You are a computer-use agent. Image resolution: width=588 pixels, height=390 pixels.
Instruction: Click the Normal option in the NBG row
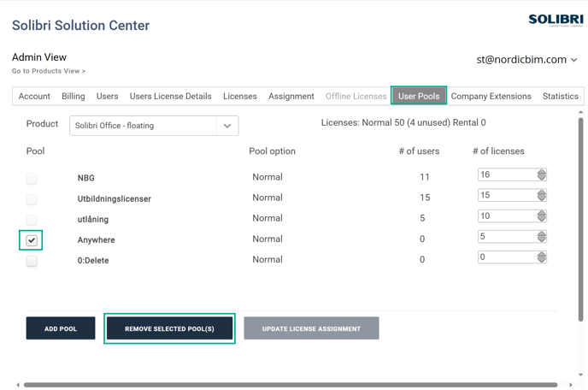268,177
